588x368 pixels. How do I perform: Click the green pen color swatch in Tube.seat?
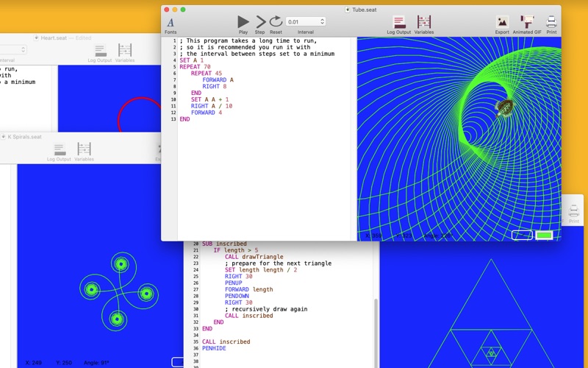tap(544, 236)
